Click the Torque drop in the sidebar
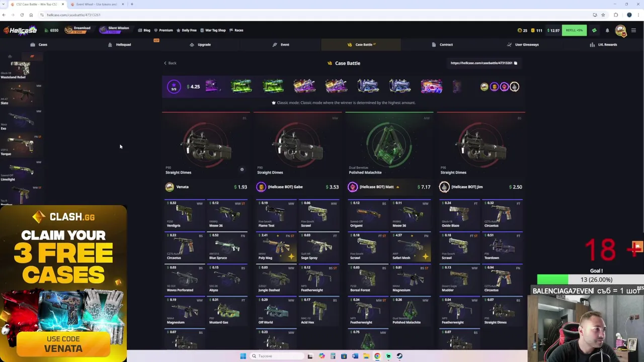 (21, 145)
